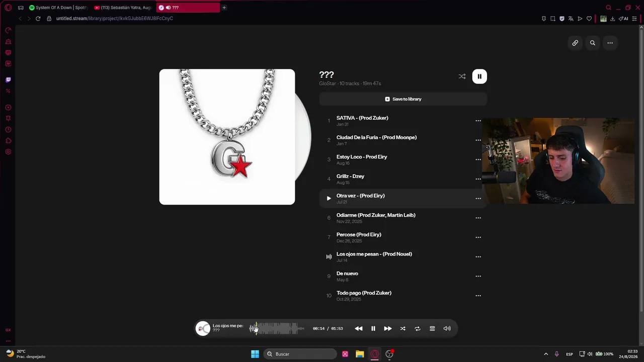Image resolution: width=644 pixels, height=362 pixels.
Task: Open options for Odiarme track
Action: [x=478, y=218]
